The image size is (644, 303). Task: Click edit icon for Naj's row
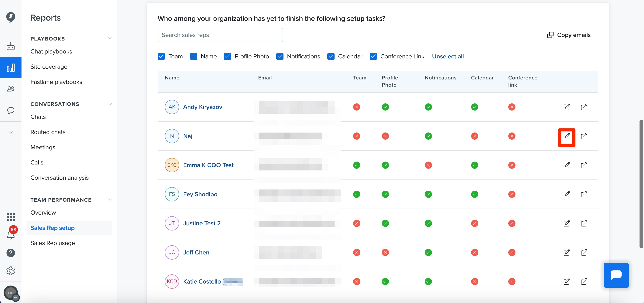point(567,136)
